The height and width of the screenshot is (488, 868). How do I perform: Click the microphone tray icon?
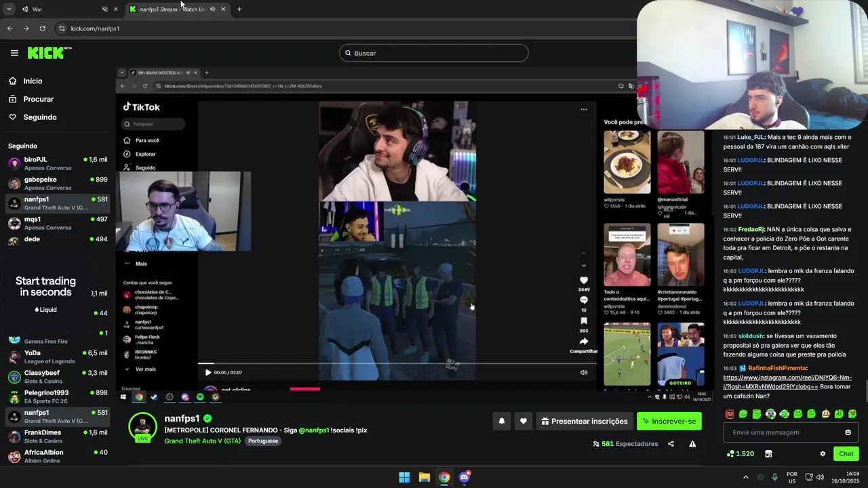[x=775, y=477]
